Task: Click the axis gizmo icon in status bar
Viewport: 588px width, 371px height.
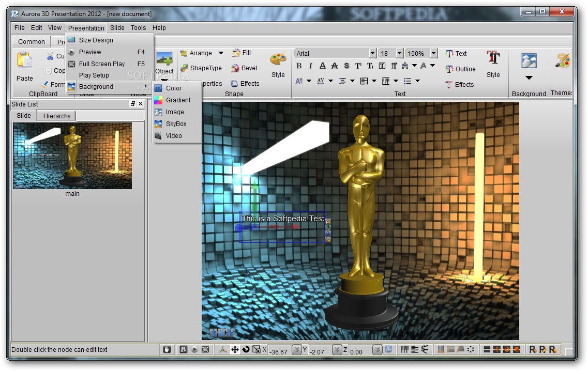Action: coord(223,350)
